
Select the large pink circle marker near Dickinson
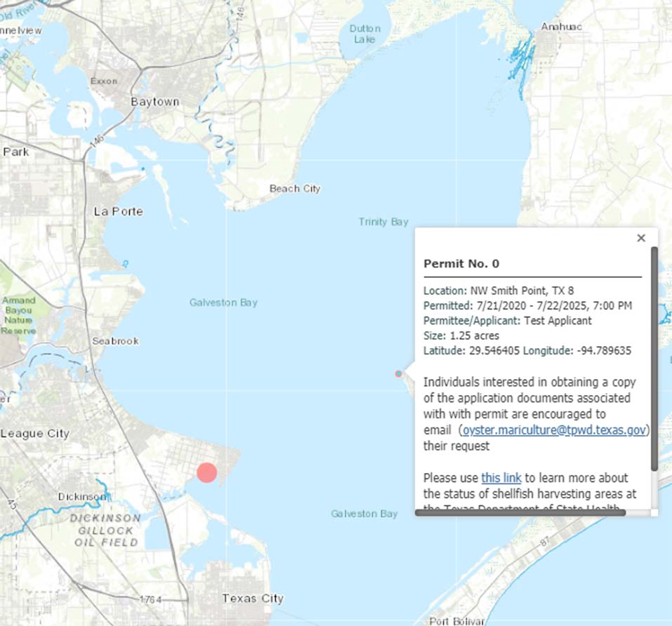(206, 472)
